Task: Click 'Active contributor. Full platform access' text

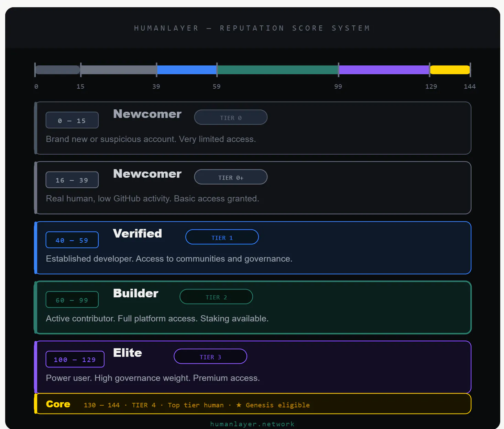Action: click(157, 319)
